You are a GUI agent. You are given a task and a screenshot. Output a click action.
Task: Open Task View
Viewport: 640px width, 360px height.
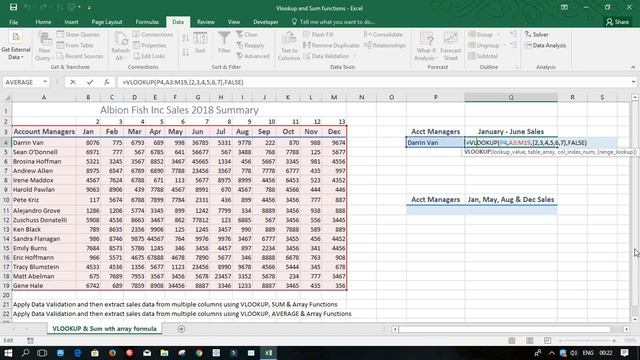[x=42, y=353]
